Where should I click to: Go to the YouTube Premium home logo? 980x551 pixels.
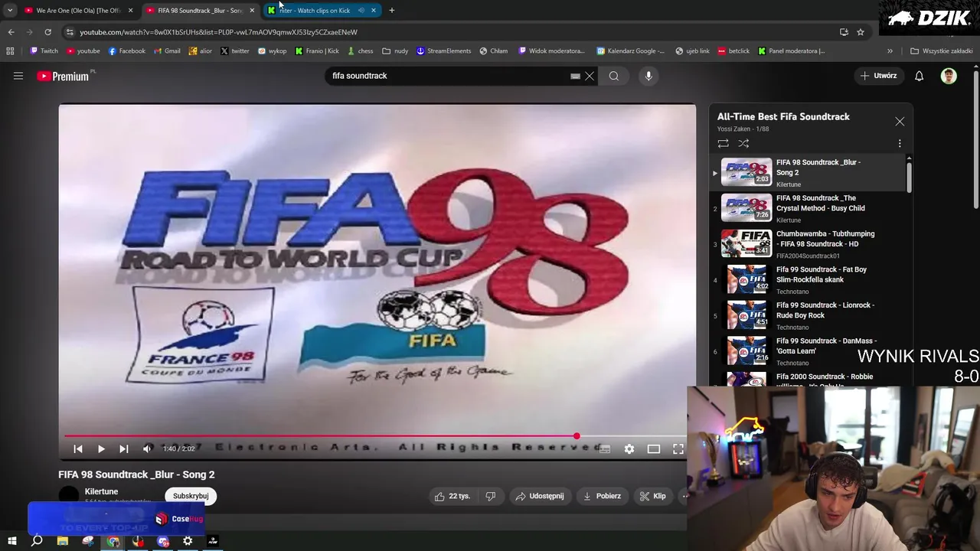pyautogui.click(x=64, y=76)
